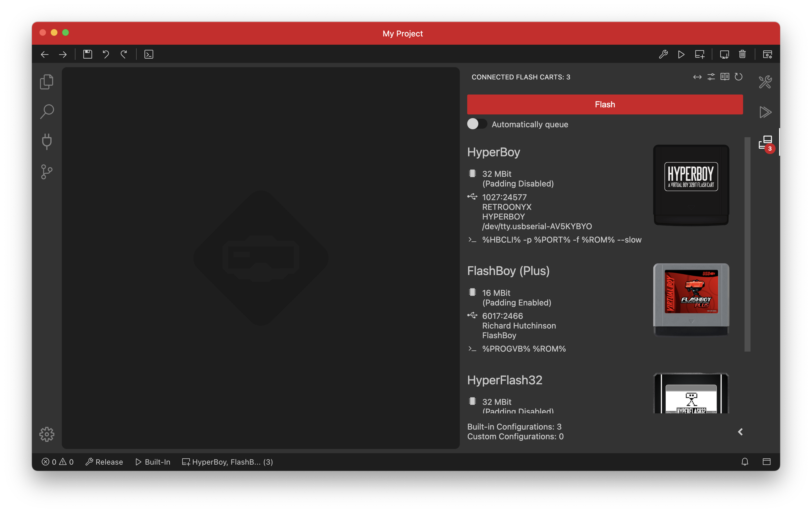Click the red Flash button
The height and width of the screenshot is (513, 812).
pyautogui.click(x=605, y=104)
